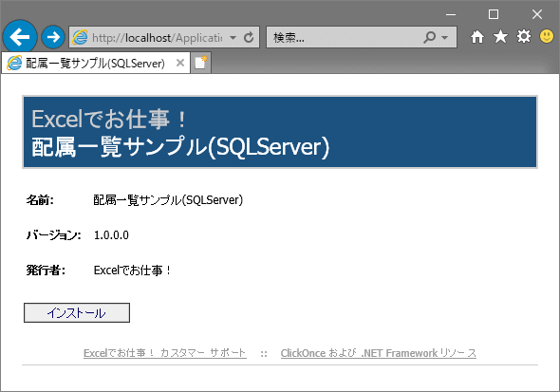Refresh the page with the reload icon
This screenshot has height=392, width=560.
249,37
